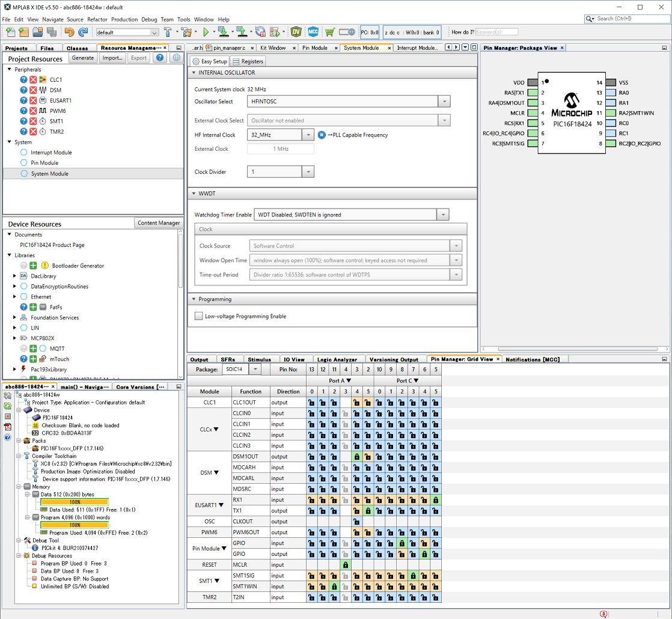Open the Tools menu

183,19
